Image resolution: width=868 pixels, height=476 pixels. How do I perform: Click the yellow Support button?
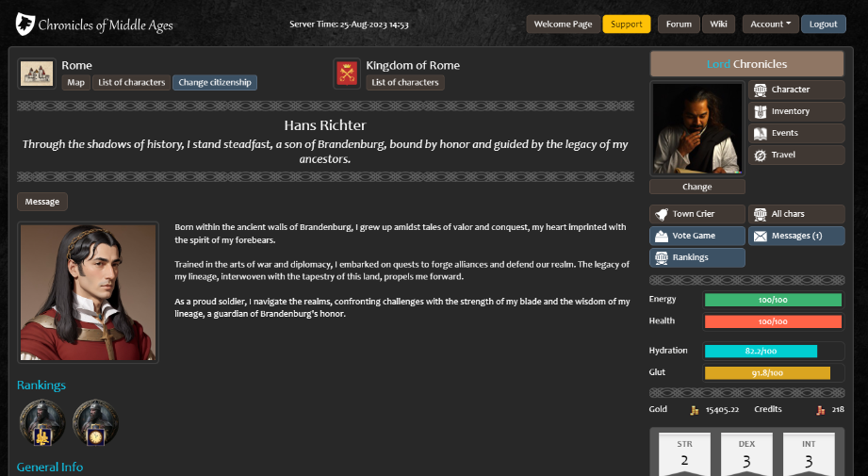click(x=626, y=25)
